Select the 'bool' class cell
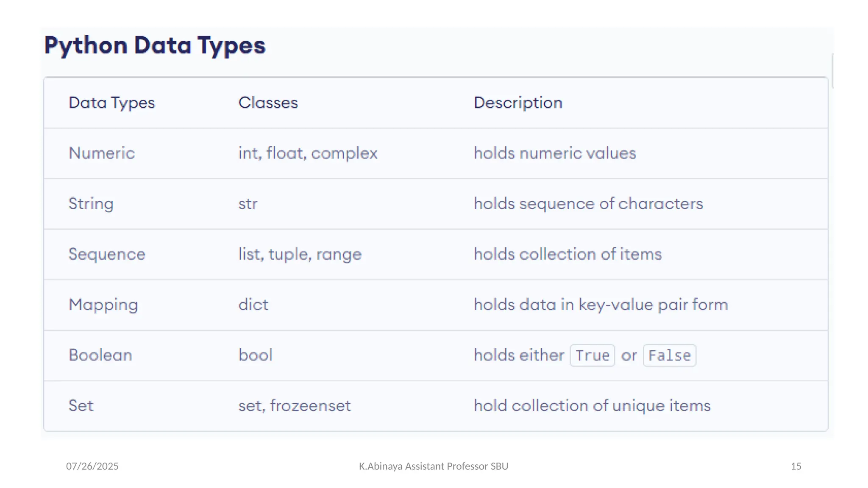The width and height of the screenshot is (868, 488). [x=255, y=355]
